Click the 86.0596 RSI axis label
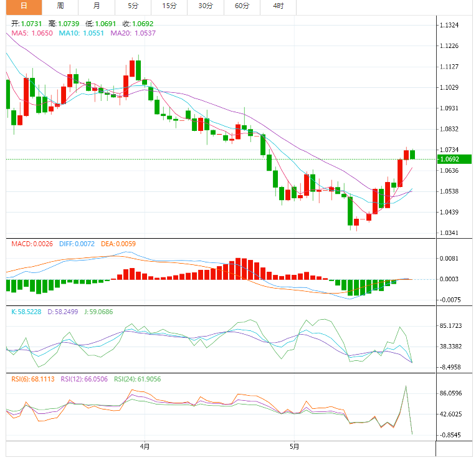 451,393
